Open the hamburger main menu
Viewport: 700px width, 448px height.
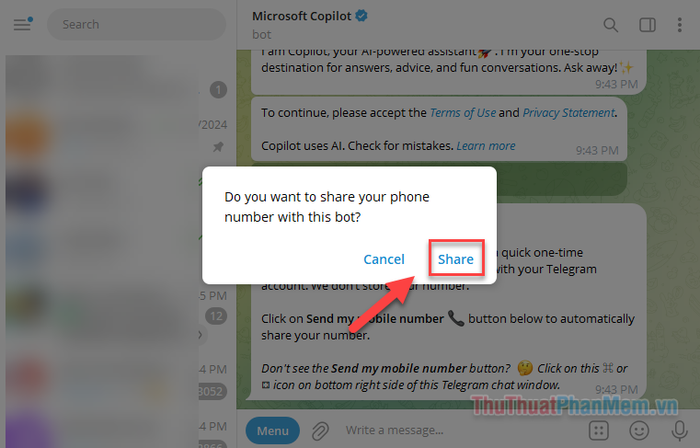22,25
